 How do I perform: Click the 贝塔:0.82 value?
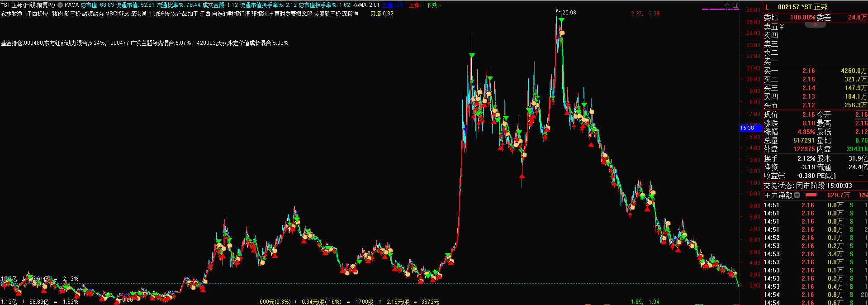coord(382,14)
